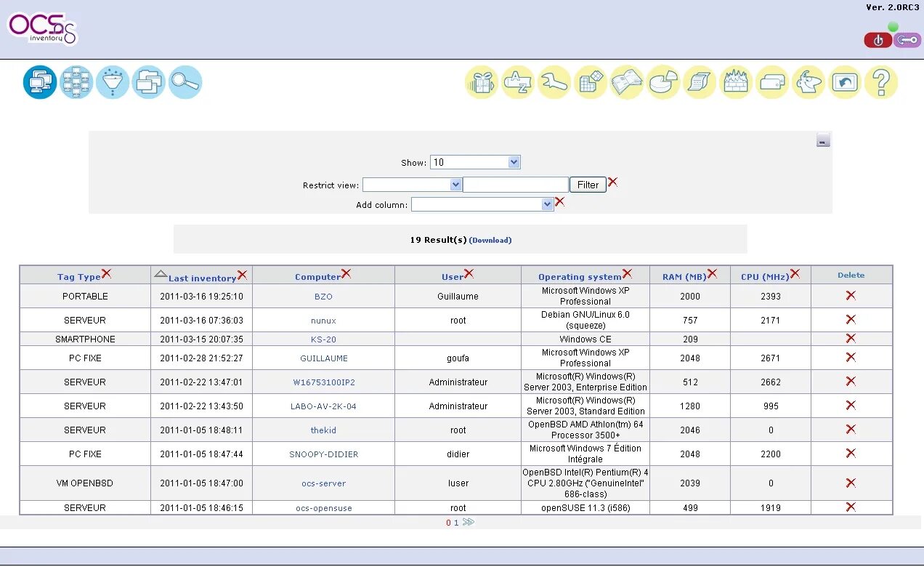The width and height of the screenshot is (924, 567).
Task: Open the computer named nunux
Action: point(323,320)
